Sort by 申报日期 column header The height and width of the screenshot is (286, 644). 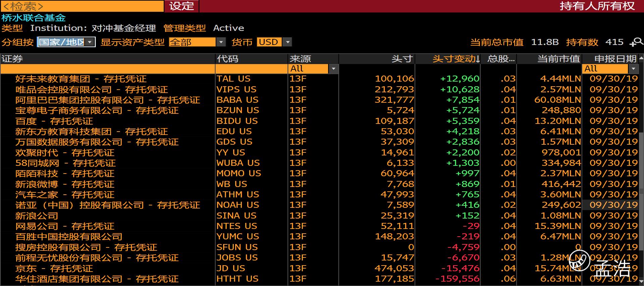610,59
